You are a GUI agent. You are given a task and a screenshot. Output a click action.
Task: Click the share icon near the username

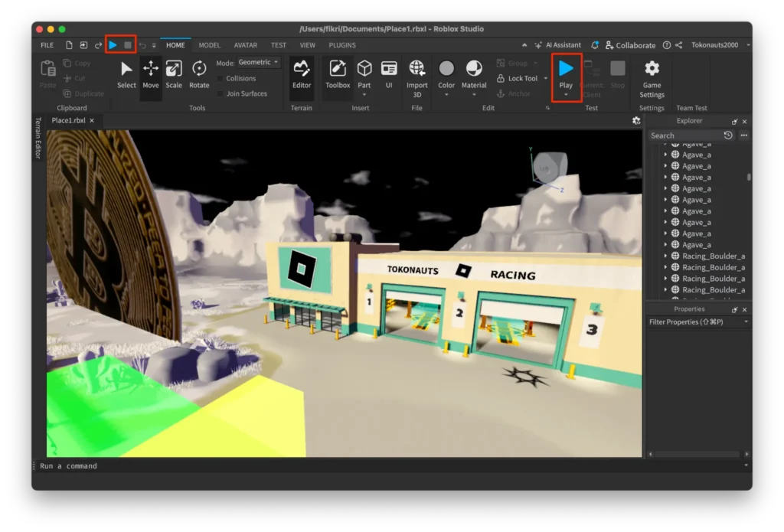coord(678,45)
